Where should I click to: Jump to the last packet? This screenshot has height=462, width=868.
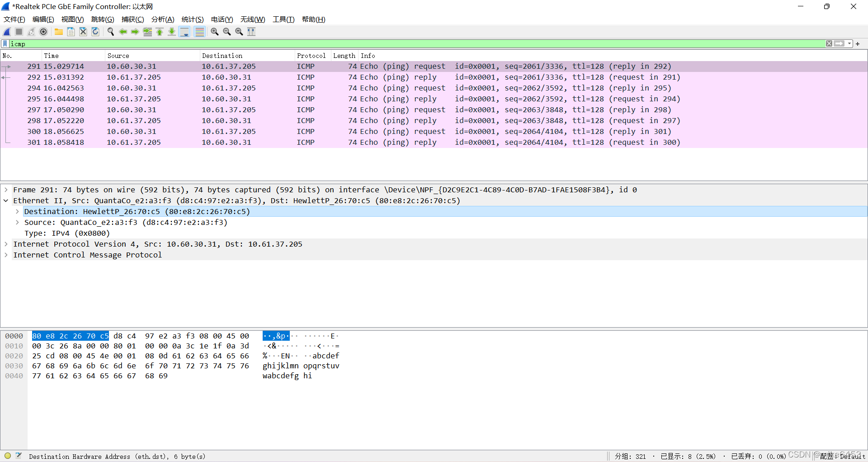click(x=172, y=32)
